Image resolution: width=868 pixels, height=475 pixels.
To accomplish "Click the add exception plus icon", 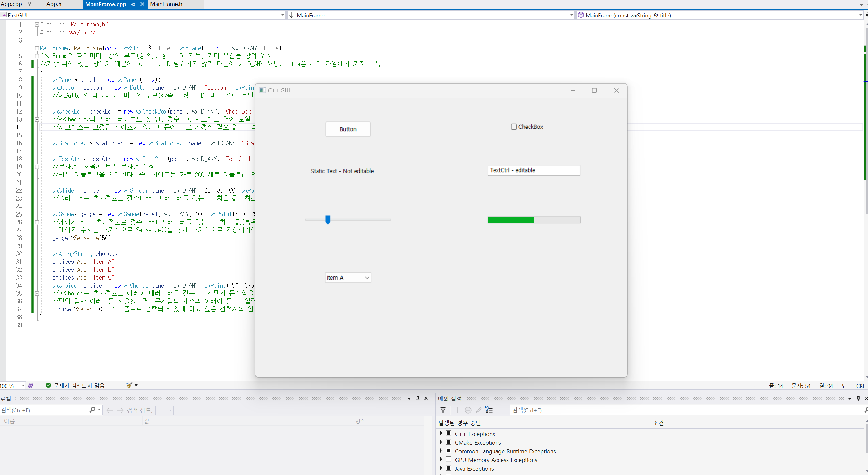I will tap(457, 410).
